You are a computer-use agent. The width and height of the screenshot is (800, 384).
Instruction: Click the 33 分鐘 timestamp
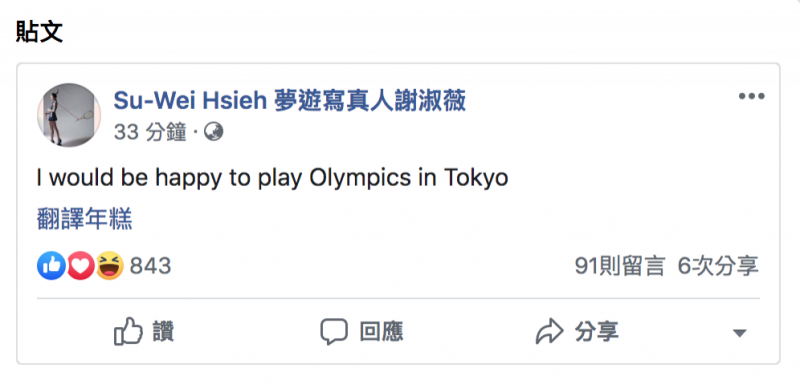coord(150,133)
